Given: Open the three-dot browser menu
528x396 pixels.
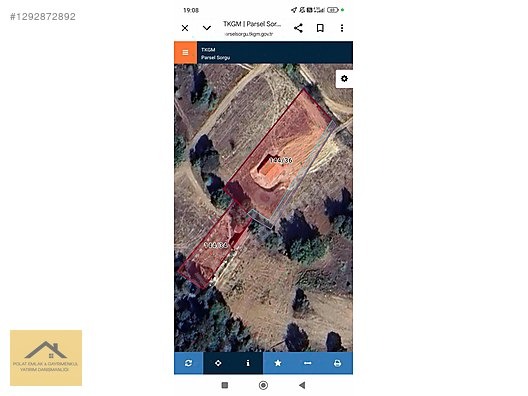Looking at the screenshot, I should click(x=342, y=28).
